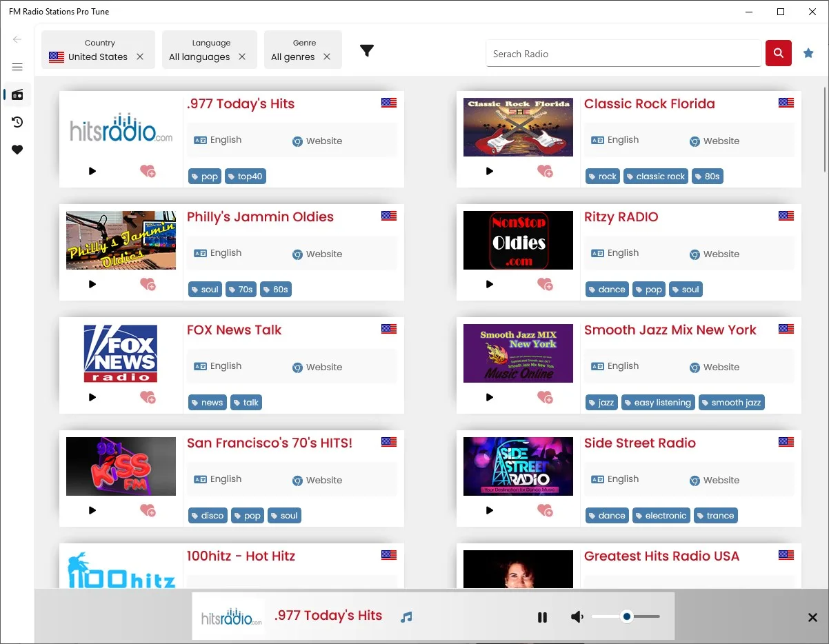829x644 pixels.
Task: Click the Side Street Radio logo thumbnail
Action: click(x=518, y=466)
